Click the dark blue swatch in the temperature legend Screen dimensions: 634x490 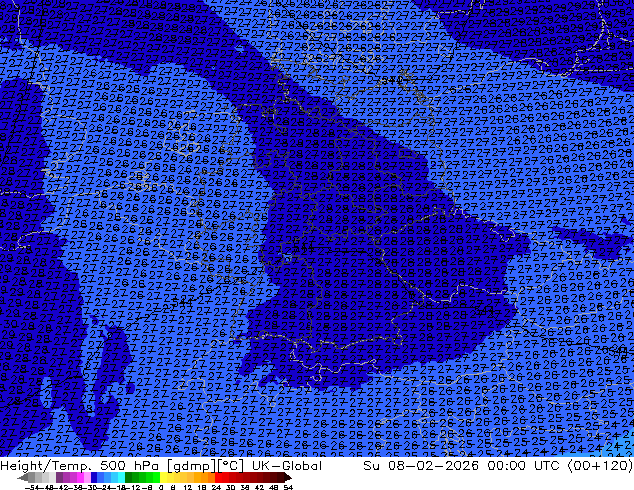click(x=94, y=478)
